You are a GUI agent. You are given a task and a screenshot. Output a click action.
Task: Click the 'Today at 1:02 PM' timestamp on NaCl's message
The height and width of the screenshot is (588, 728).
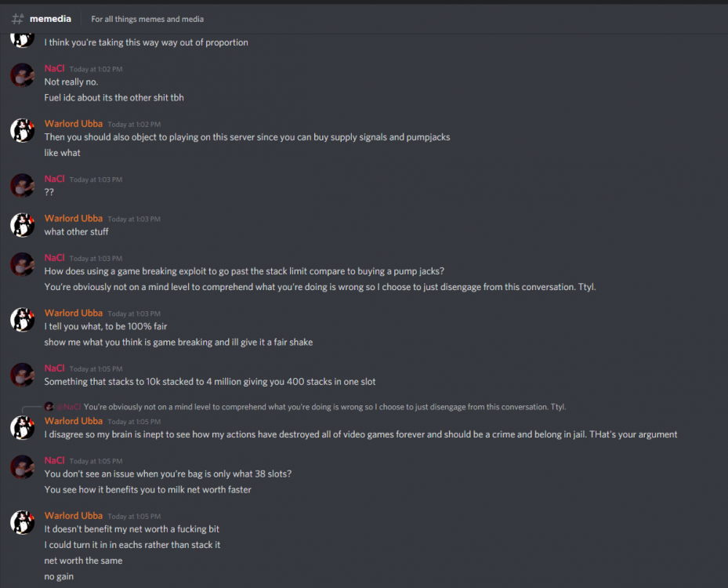(x=96, y=69)
